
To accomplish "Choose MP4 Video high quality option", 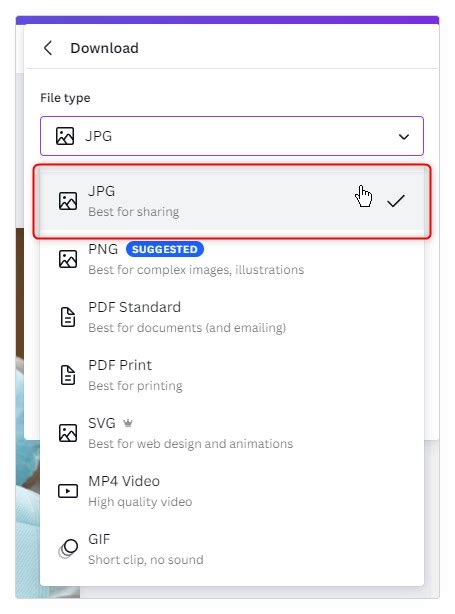I will coord(232,491).
